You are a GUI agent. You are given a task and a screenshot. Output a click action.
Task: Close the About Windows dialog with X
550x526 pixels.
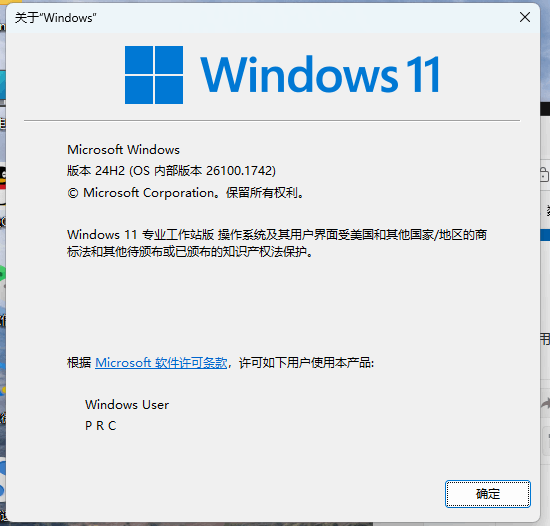(525, 17)
